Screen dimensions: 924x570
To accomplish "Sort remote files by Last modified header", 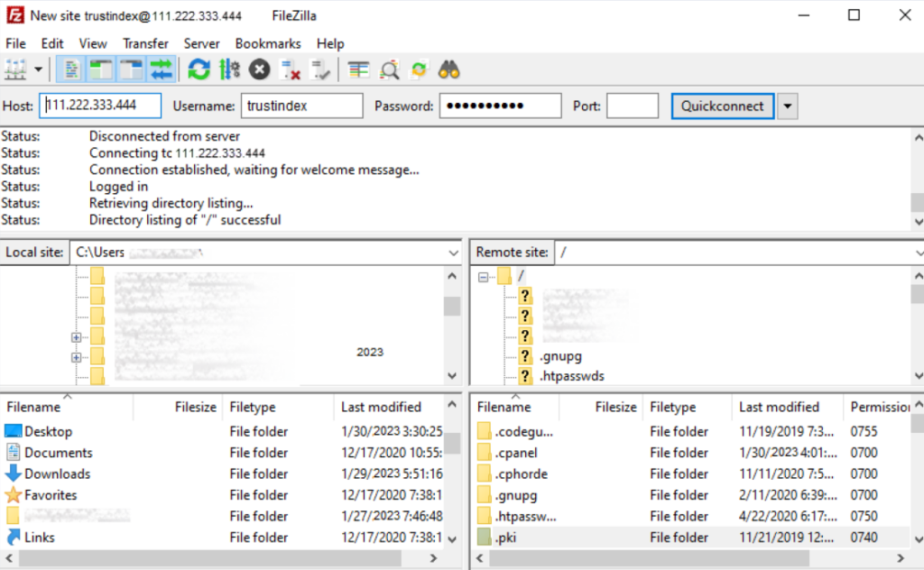I will tap(779, 407).
